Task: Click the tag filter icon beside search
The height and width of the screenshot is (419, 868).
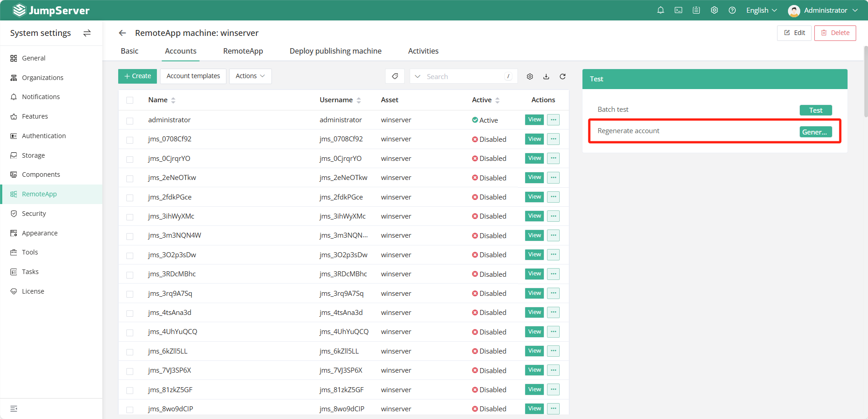Action: point(395,76)
